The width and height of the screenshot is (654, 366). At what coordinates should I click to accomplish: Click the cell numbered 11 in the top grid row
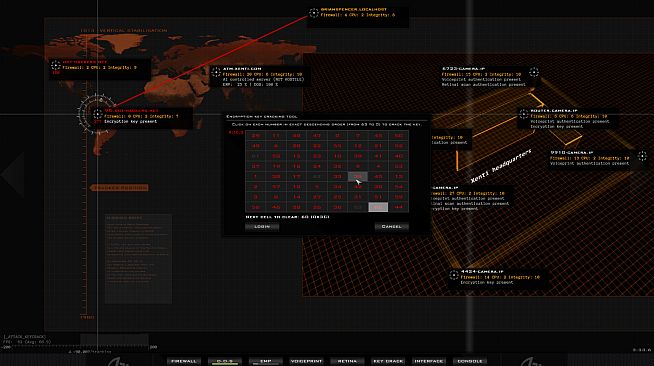point(276,136)
